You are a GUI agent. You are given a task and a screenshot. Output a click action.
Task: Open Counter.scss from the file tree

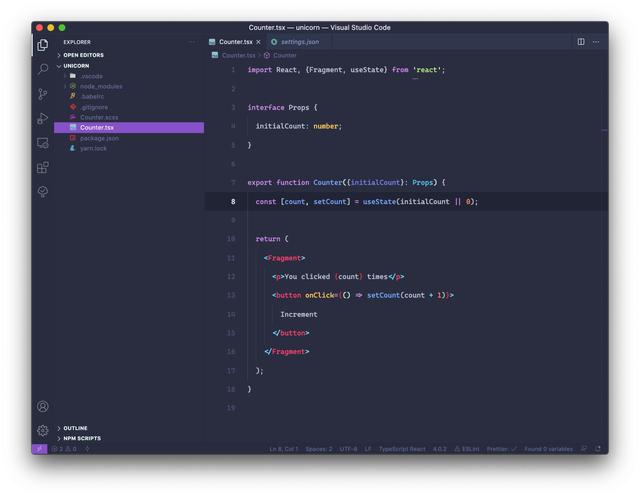(x=99, y=117)
